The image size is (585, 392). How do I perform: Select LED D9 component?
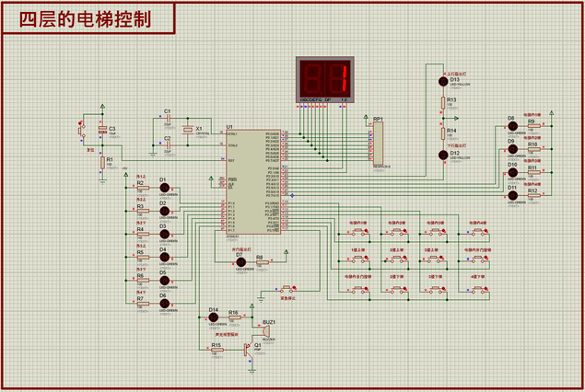[512, 149]
